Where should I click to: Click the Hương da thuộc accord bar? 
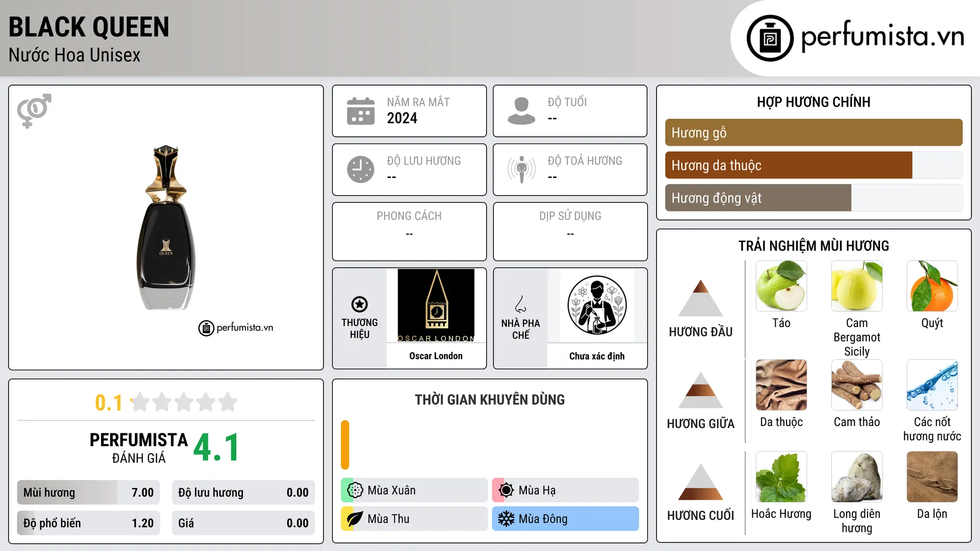[x=814, y=165]
